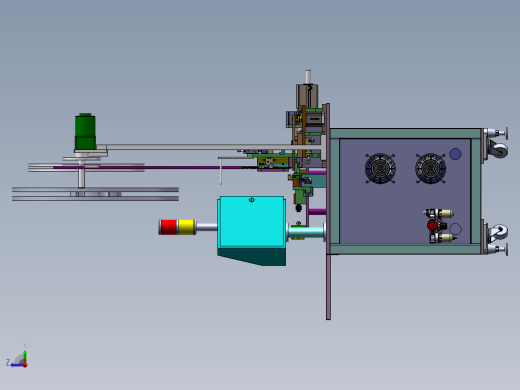Click the tall pink vertical mounting plate
This screenshot has width=520, height=390.
coord(328,211)
